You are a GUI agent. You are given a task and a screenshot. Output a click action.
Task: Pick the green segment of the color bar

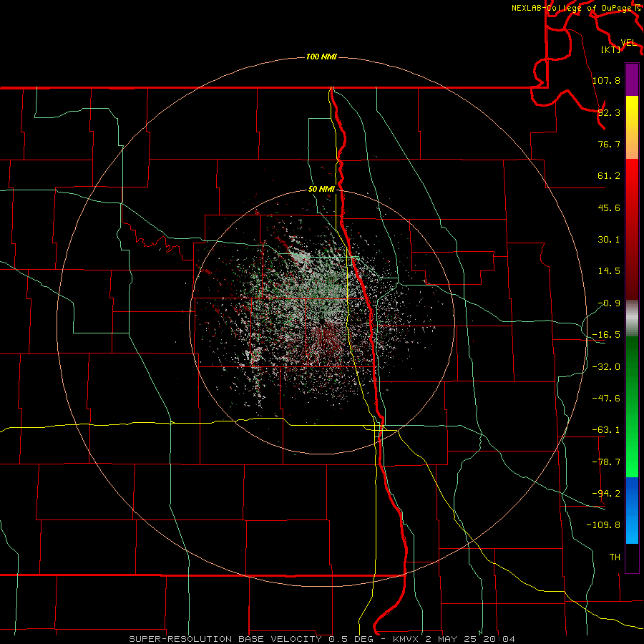coord(632,406)
